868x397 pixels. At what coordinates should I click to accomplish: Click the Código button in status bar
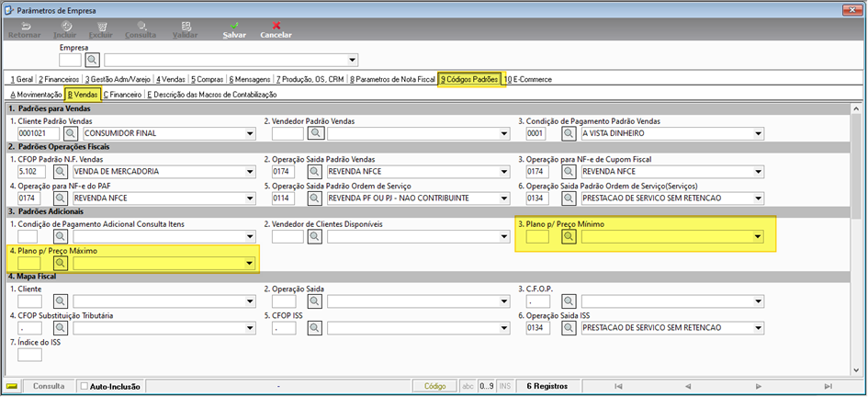[x=434, y=386]
